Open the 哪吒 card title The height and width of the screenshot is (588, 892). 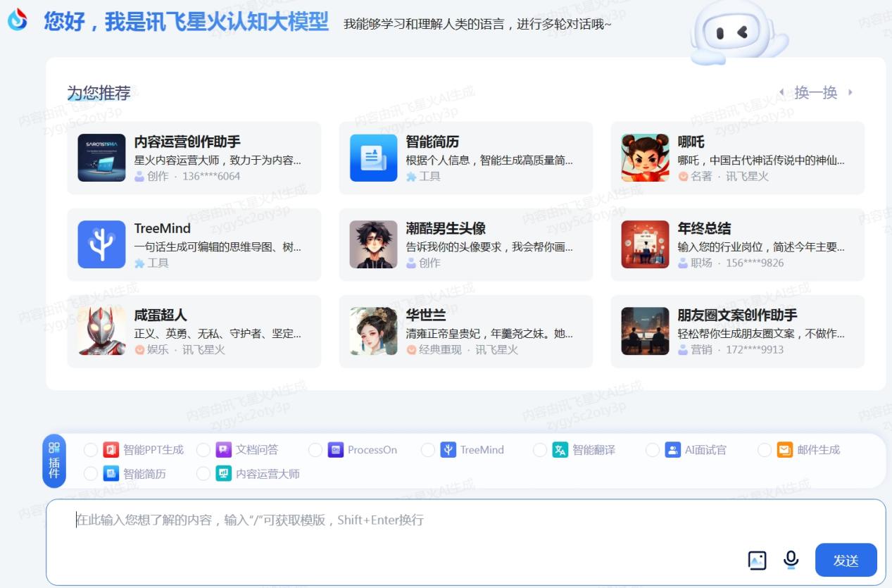(x=691, y=142)
